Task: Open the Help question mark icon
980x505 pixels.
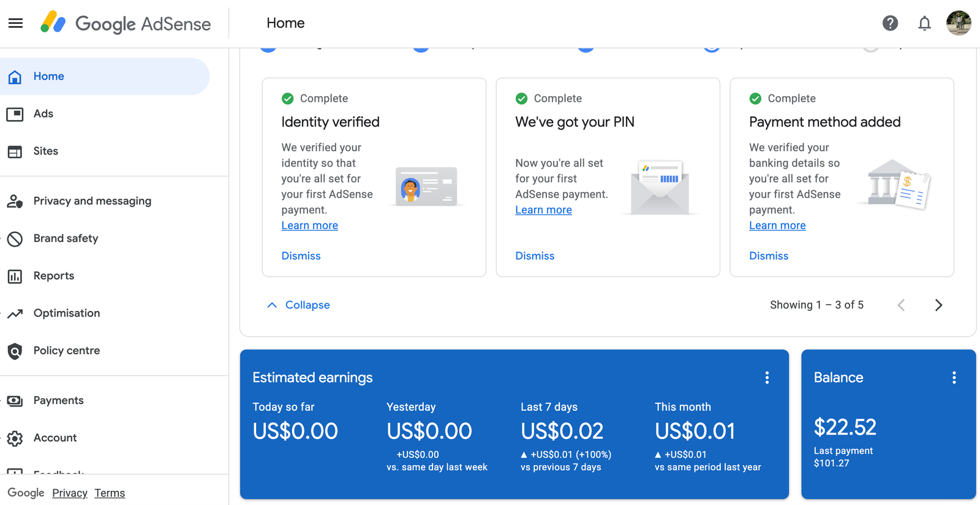Action: pyautogui.click(x=890, y=23)
